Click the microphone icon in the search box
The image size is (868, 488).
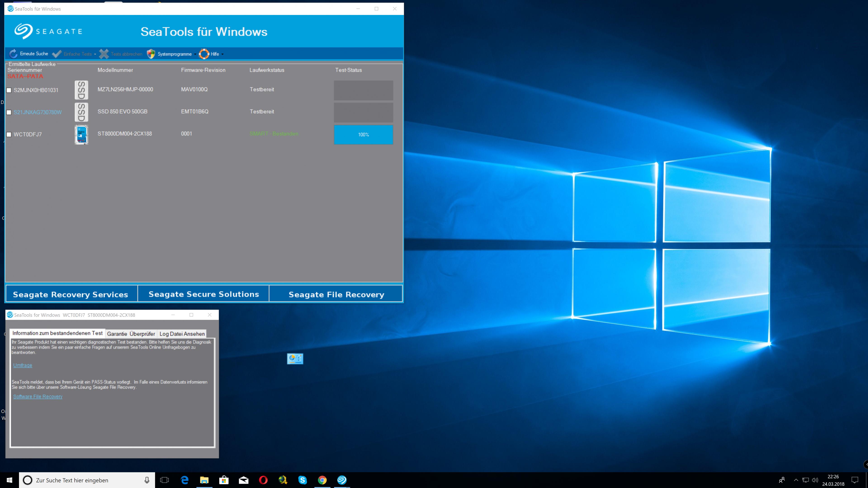tap(147, 480)
